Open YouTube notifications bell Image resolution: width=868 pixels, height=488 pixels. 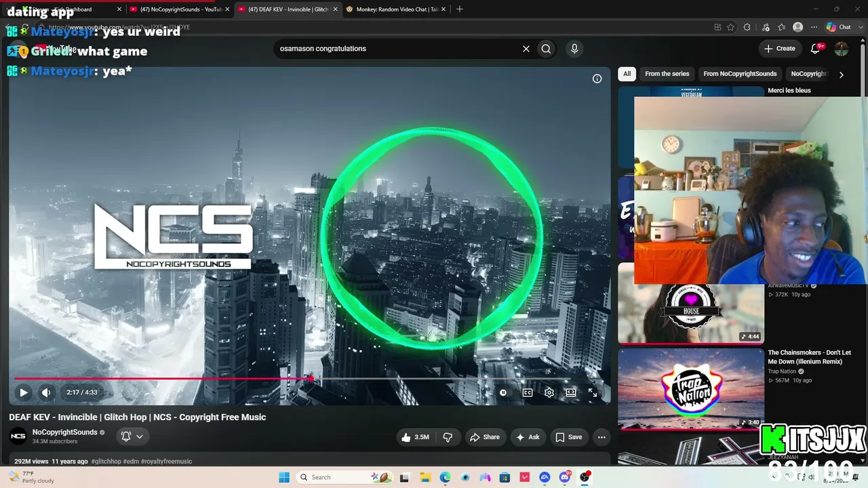[816, 49]
